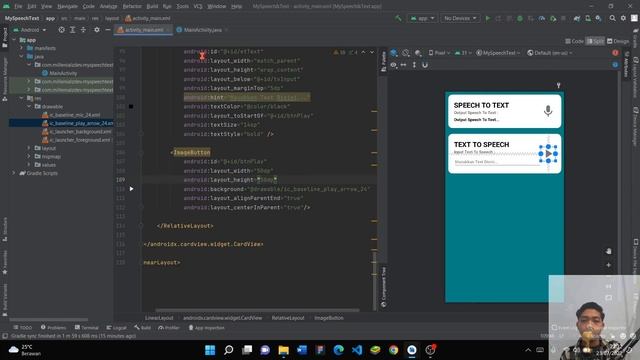Toggle view options eye icon in design toolbar

pyautogui.click(x=393, y=65)
